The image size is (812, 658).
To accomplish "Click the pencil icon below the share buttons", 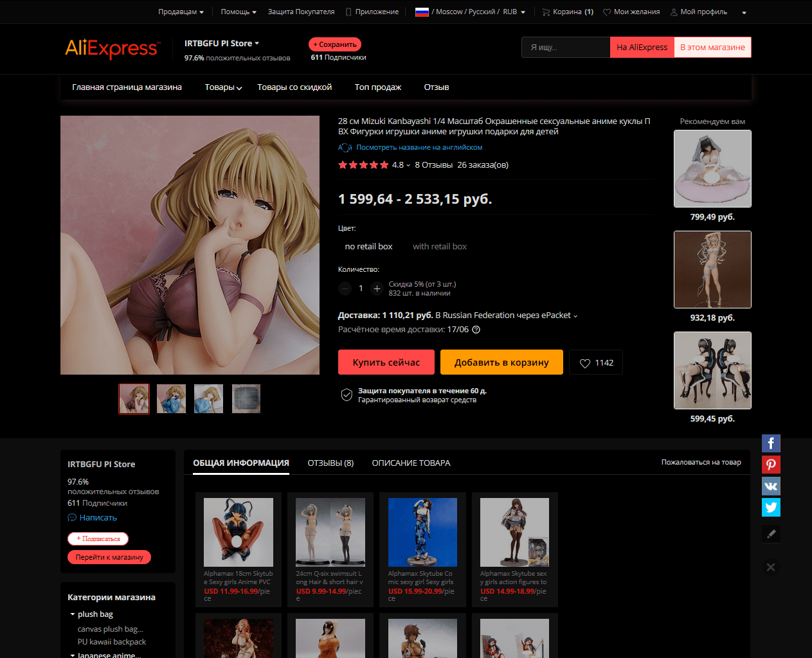I will [x=771, y=533].
